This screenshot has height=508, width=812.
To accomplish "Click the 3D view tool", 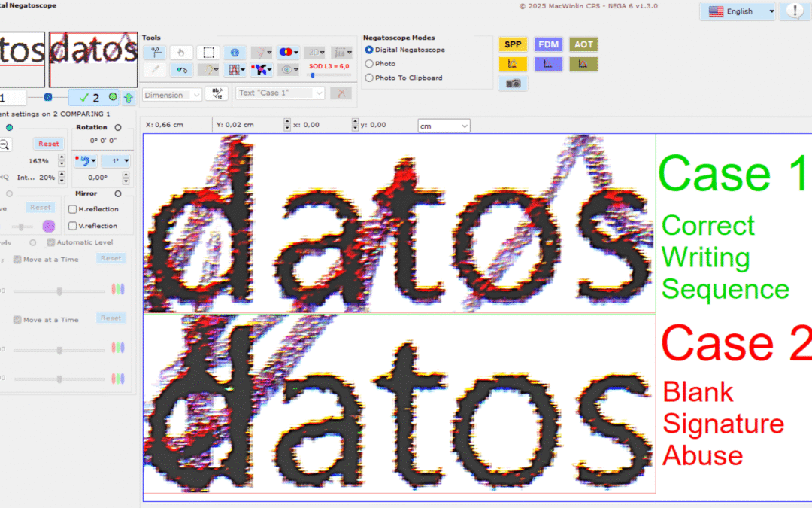I will click(314, 53).
